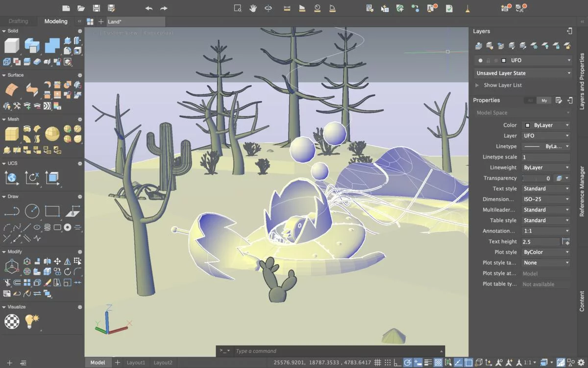Click the Pan hand tool
The height and width of the screenshot is (368, 588).
(x=253, y=8)
